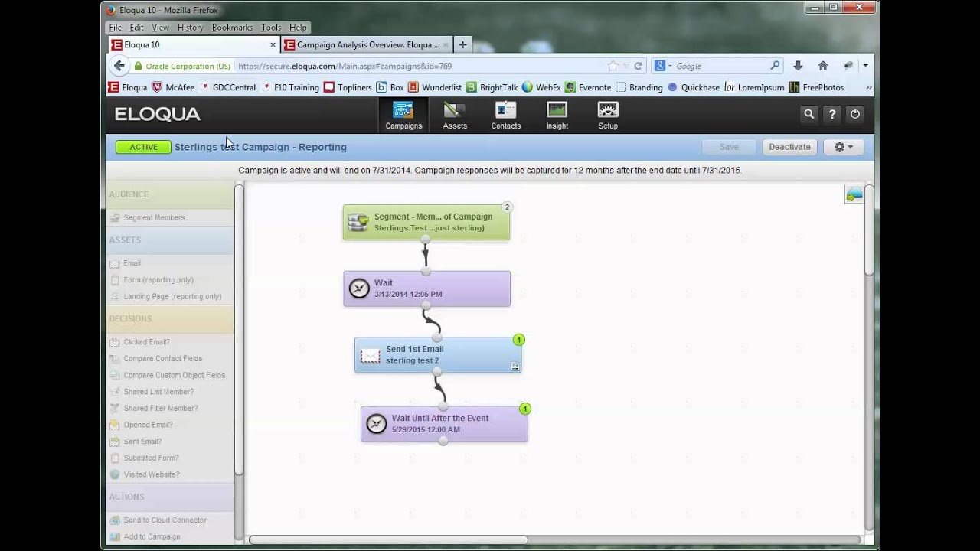The width and height of the screenshot is (980, 551).
Task: Open the Google search engine dropdown
Action: click(x=663, y=66)
